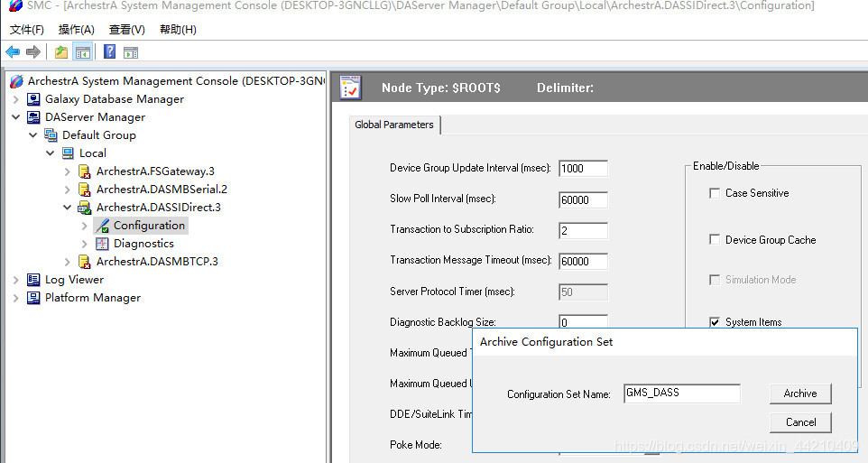Viewport: 868px width, 463px height.
Task: Toggle the Show/Hide Console Tree icon
Action: click(x=82, y=52)
